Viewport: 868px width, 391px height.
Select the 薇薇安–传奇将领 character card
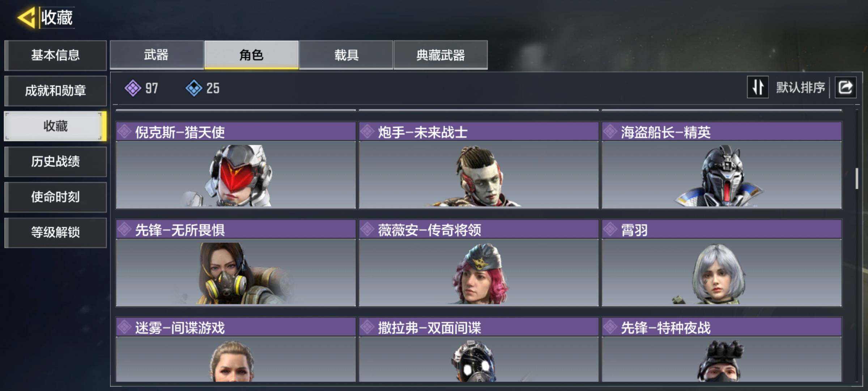(x=479, y=263)
